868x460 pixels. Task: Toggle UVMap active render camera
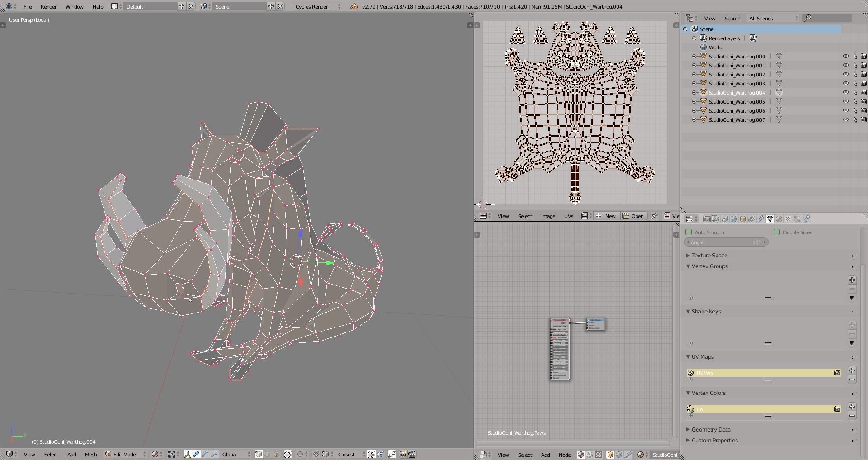(x=837, y=373)
